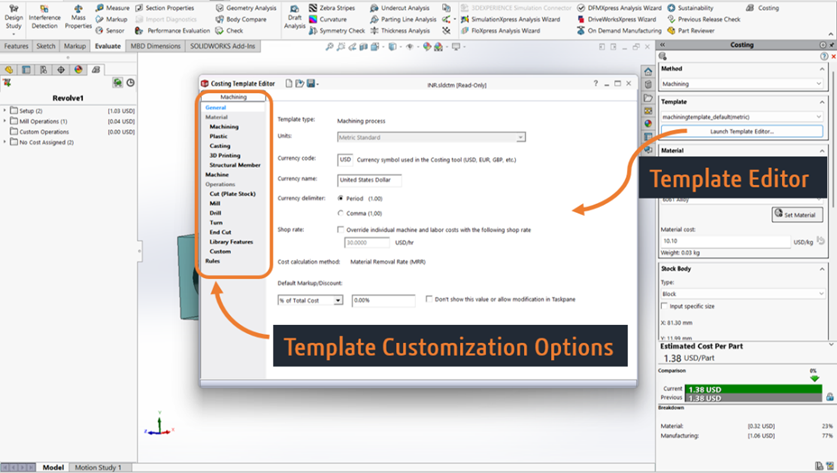
Task: Select the Measure tool
Action: pyautogui.click(x=112, y=8)
